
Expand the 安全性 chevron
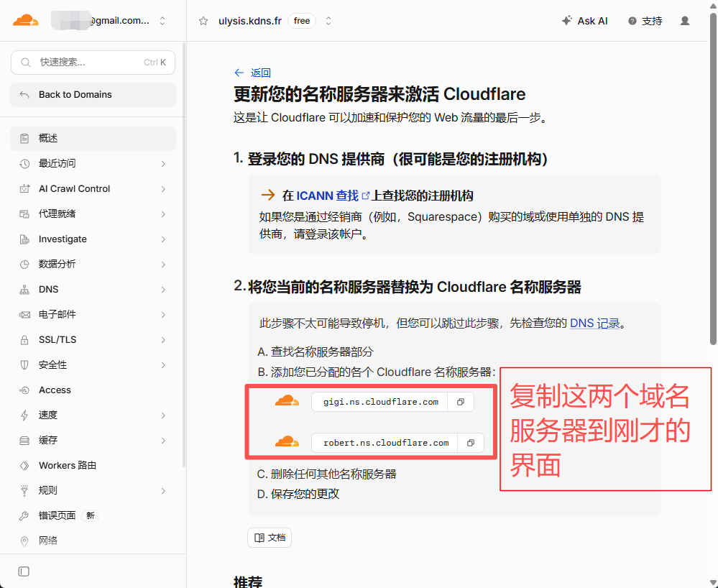163,365
